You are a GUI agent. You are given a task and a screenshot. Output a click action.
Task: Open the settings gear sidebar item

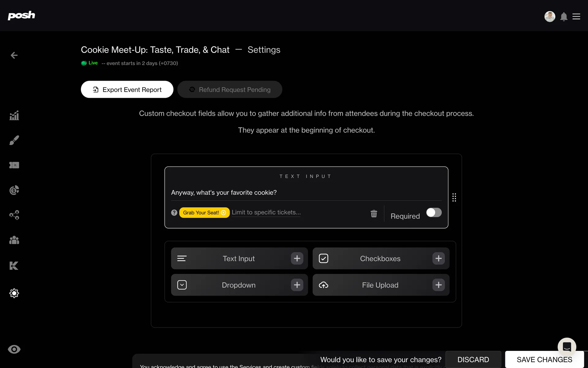[x=14, y=293]
